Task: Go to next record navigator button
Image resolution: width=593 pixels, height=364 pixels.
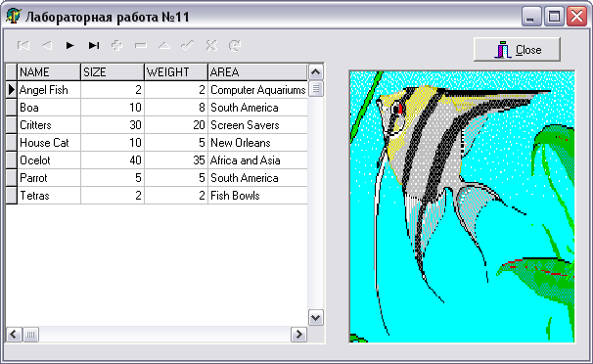Action: tap(70, 46)
